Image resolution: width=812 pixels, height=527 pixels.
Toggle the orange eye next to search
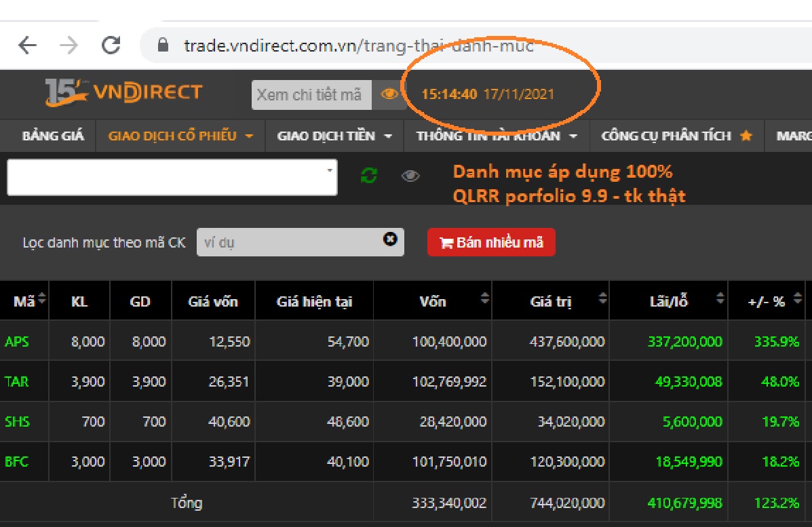389,94
